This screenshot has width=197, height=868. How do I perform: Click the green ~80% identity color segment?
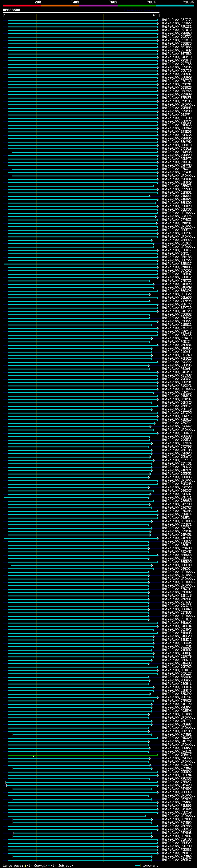pyautogui.click(x=137, y=6)
